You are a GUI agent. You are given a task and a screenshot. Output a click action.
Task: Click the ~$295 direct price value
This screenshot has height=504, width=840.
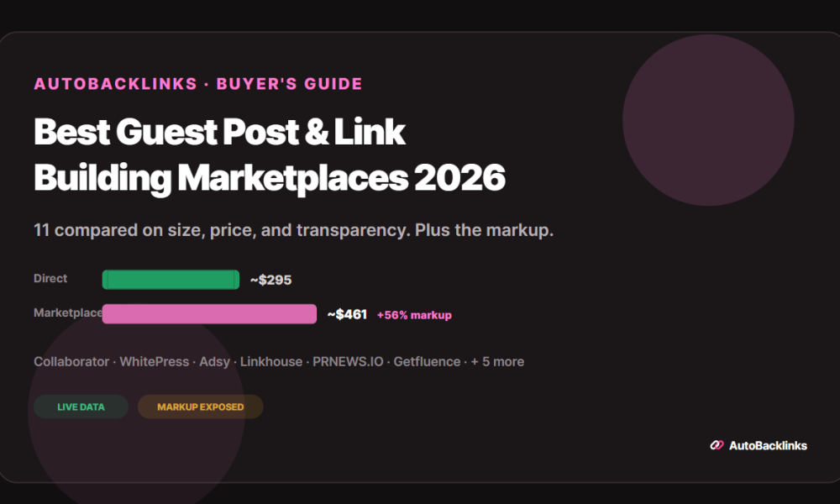click(271, 280)
